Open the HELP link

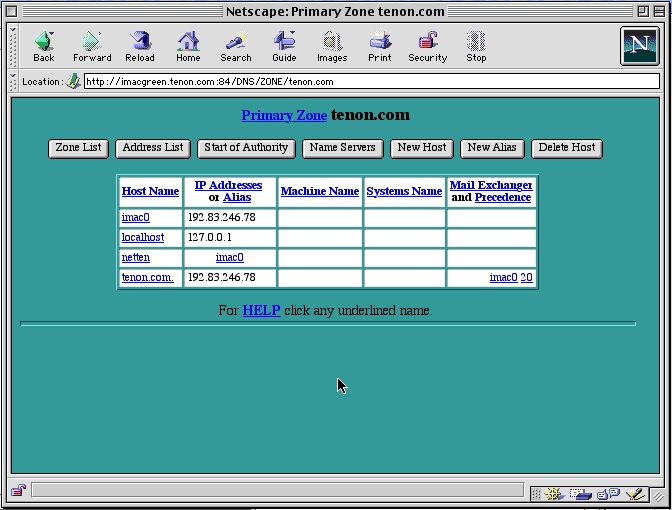(x=261, y=310)
